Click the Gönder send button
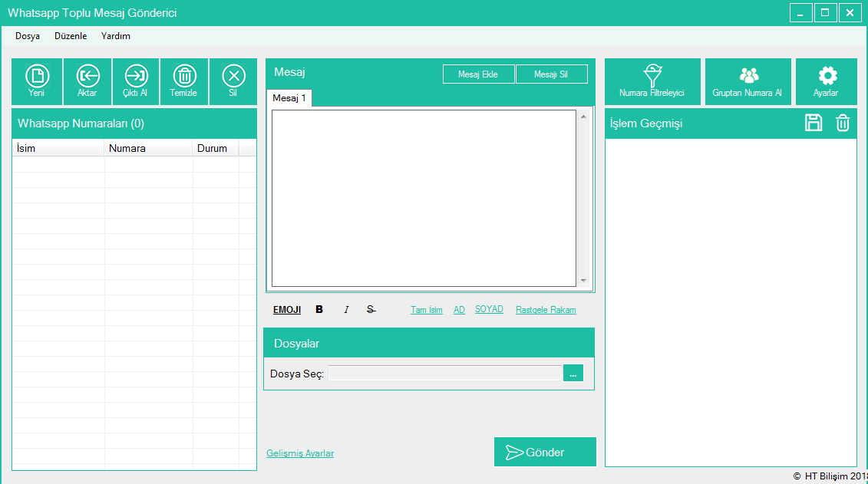Viewport: 868px width, 484px height. (x=545, y=452)
